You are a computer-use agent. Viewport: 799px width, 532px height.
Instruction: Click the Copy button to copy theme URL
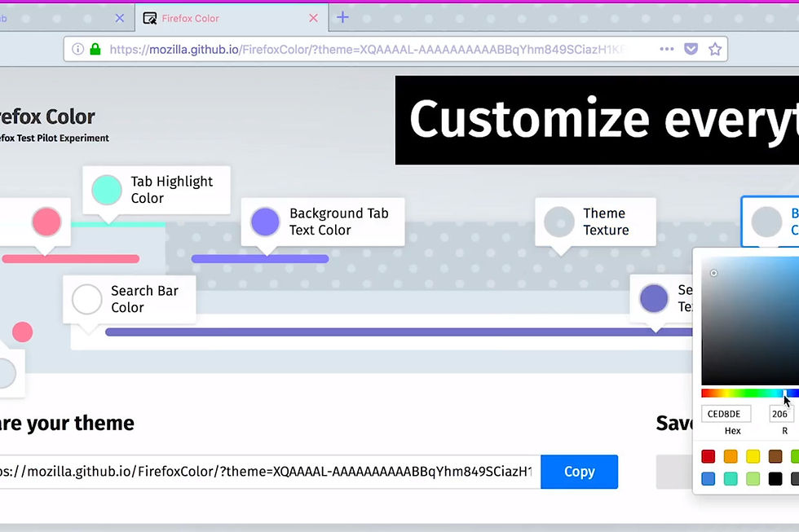[579, 472]
